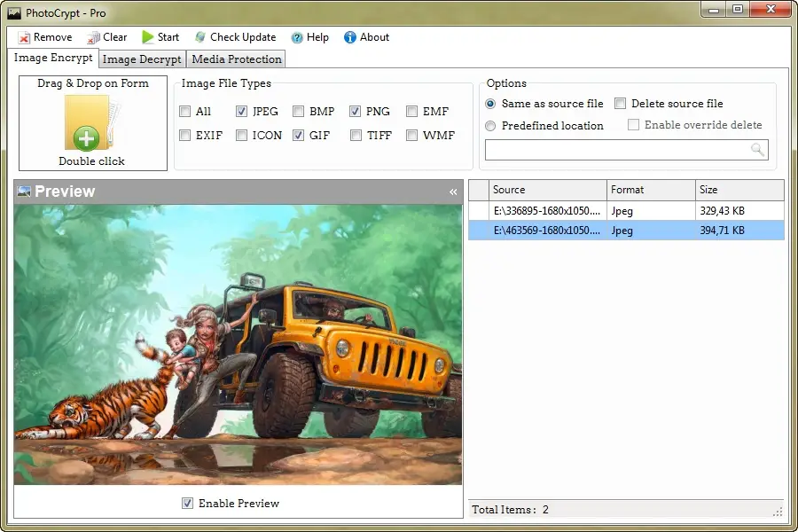798x532 pixels.
Task: Click the Preview panel picture icon
Action: coord(23,192)
